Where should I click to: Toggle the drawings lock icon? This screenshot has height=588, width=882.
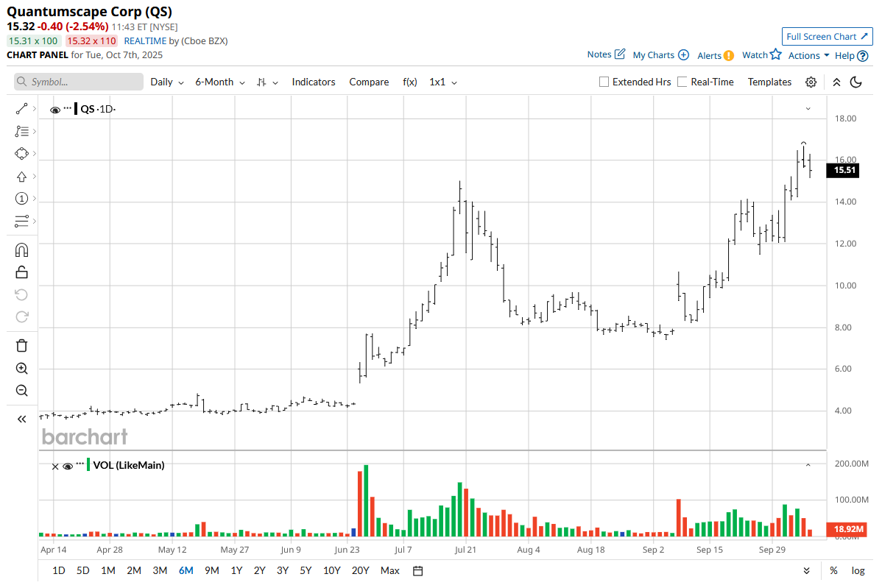[21, 272]
